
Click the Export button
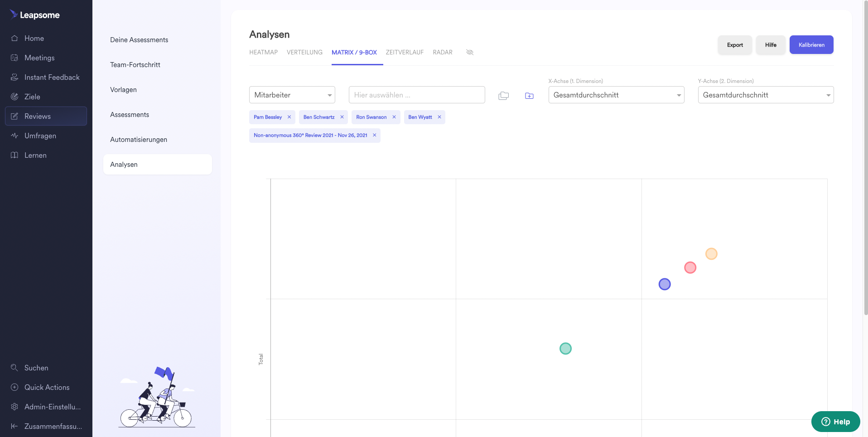(x=735, y=45)
